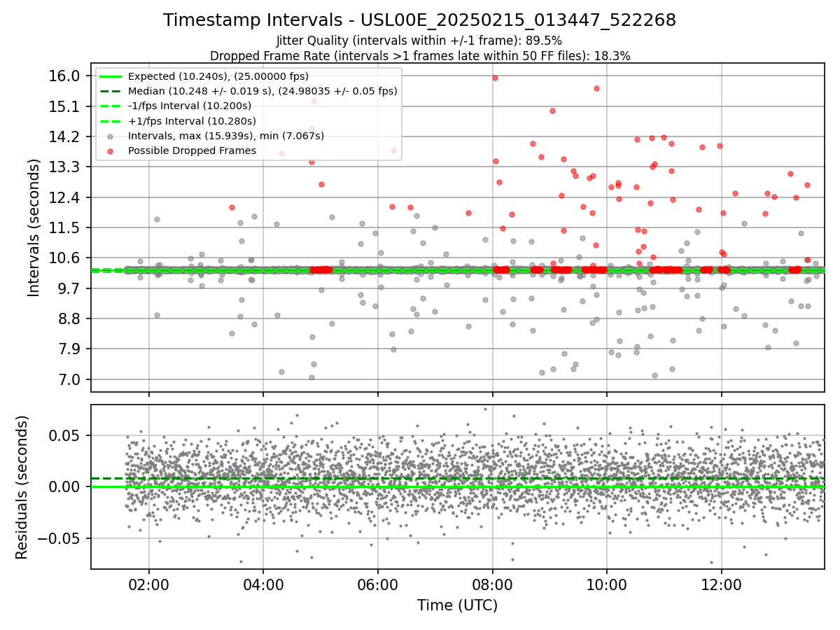
Task: Click the plot title "Timestamp Intervals - USL00E_20250215_013447_522268"
Action: tap(420, 20)
